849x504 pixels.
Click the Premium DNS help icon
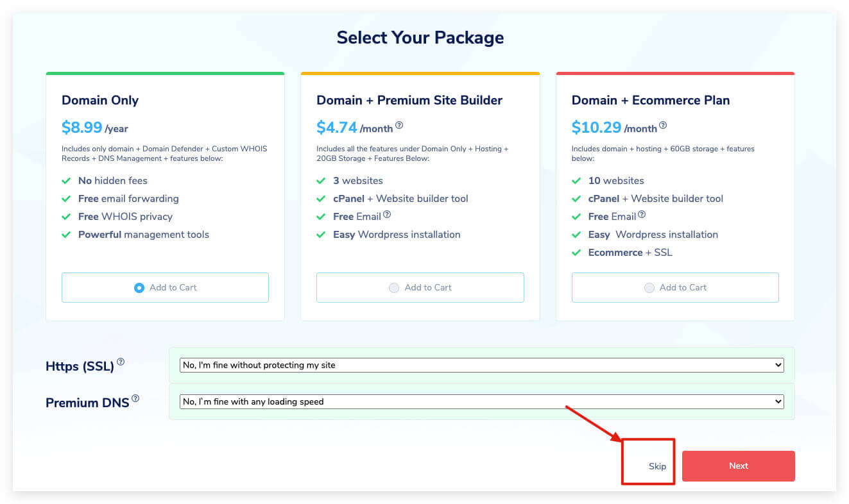(135, 399)
